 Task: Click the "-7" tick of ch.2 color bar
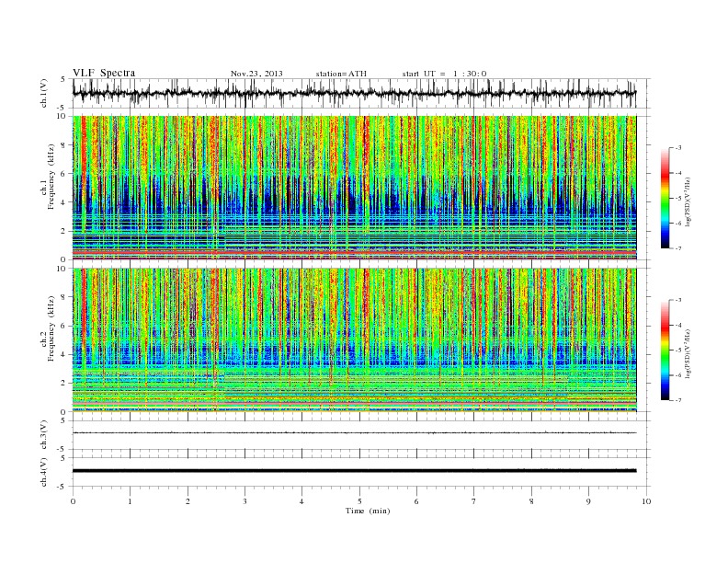678,400
